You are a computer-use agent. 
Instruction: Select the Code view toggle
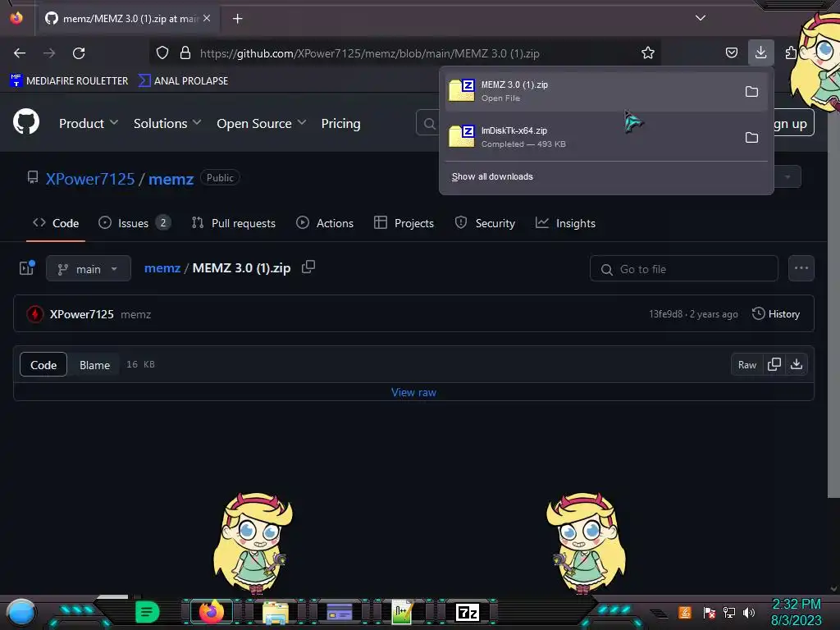(43, 365)
